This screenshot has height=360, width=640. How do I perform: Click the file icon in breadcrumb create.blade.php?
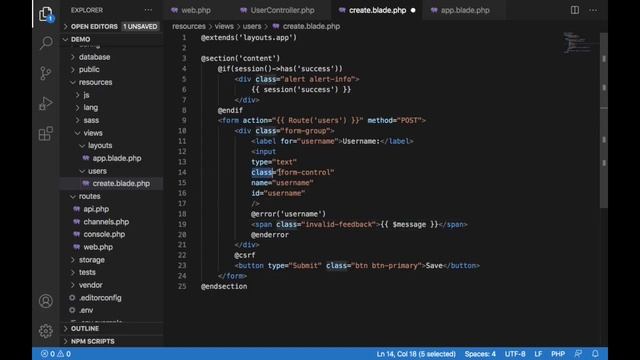(x=276, y=26)
